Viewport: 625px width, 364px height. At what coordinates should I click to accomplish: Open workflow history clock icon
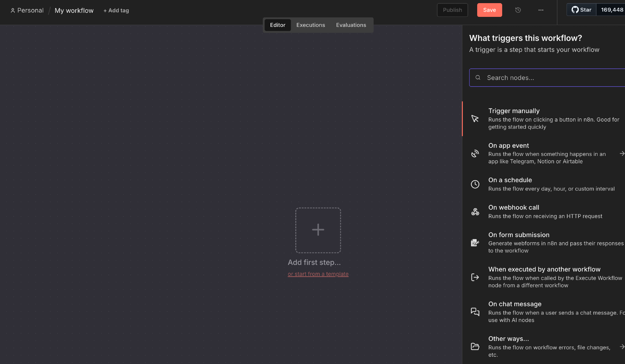click(x=518, y=10)
